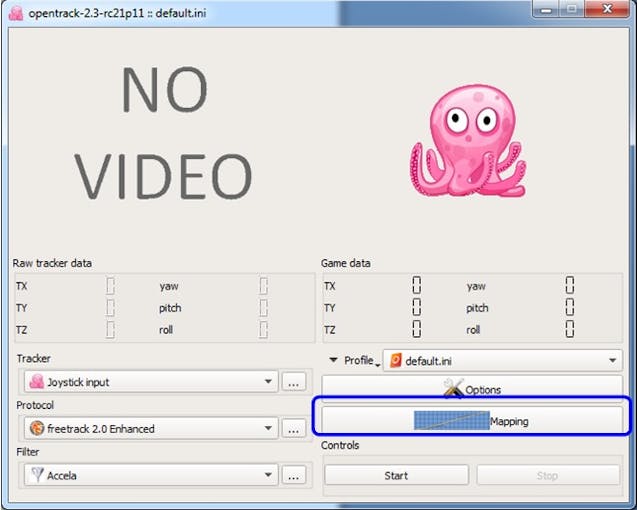This screenshot has width=637, height=510.
Task: Click the pink octopus logo image
Action: [468, 141]
